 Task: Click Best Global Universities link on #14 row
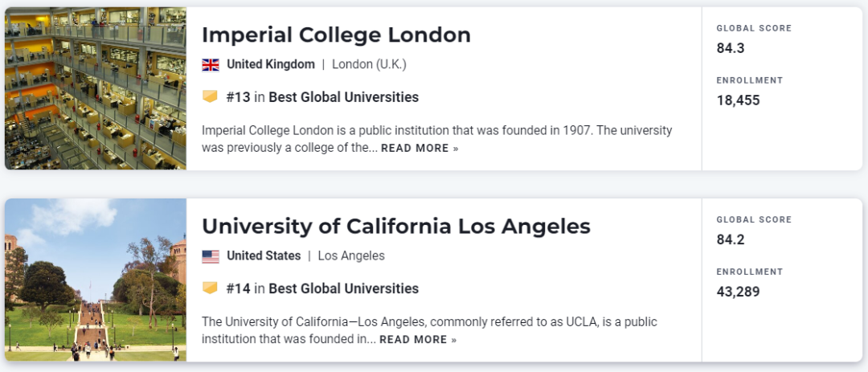coord(344,289)
